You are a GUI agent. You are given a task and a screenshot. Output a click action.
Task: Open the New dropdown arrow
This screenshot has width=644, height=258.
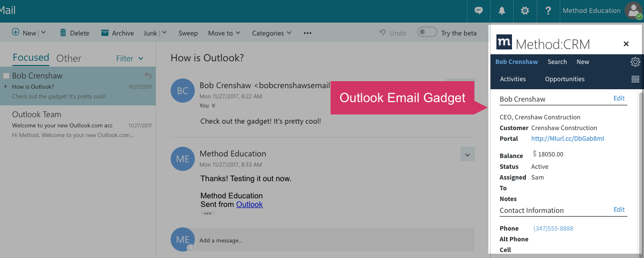(43, 33)
